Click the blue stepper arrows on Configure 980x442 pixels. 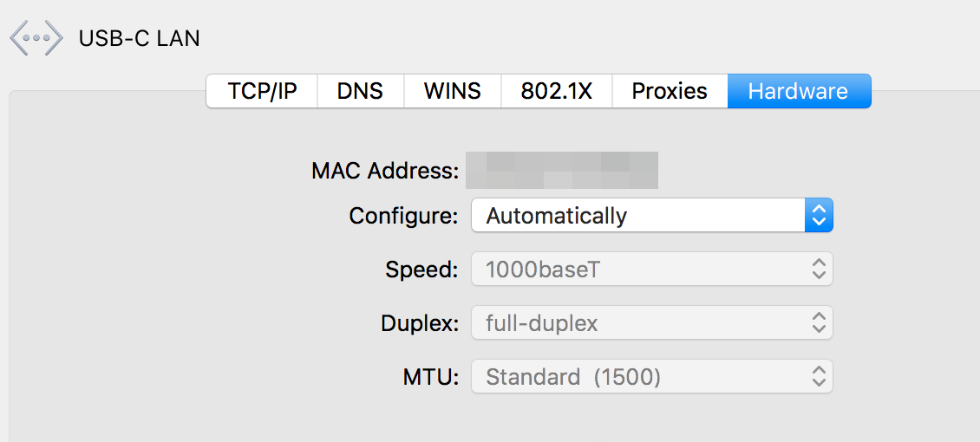pyautogui.click(x=819, y=216)
